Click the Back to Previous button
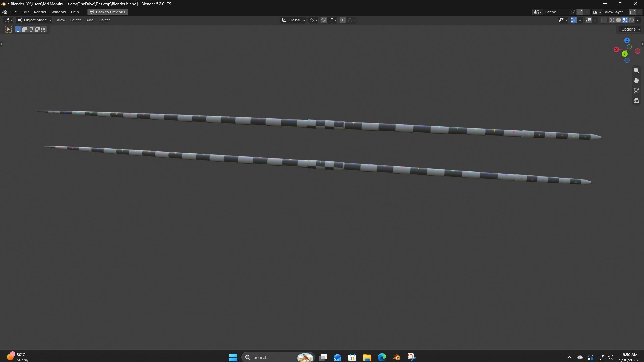Image resolution: width=644 pixels, height=362 pixels. click(108, 12)
